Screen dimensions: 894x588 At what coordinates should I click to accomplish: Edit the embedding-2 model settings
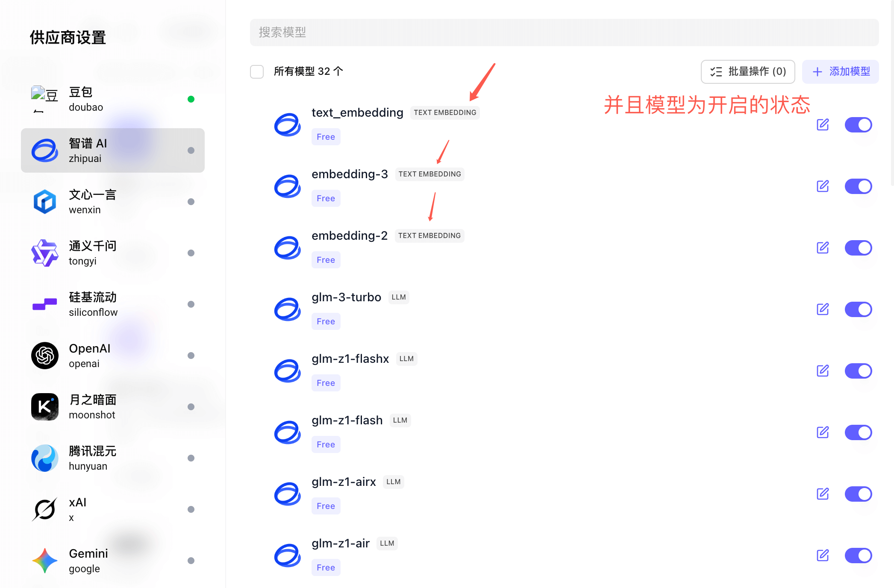click(823, 247)
